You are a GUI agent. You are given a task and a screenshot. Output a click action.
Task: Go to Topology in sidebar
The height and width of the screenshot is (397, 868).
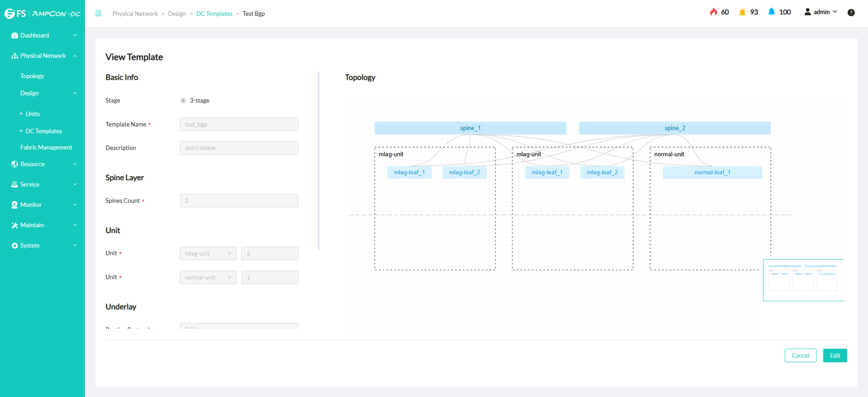pyautogui.click(x=32, y=76)
